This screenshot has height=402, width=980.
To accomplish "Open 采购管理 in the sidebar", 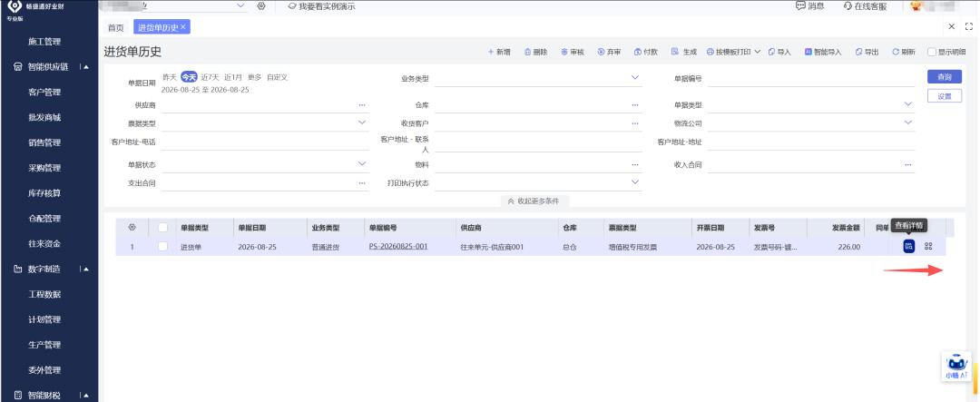I will pyautogui.click(x=44, y=168).
